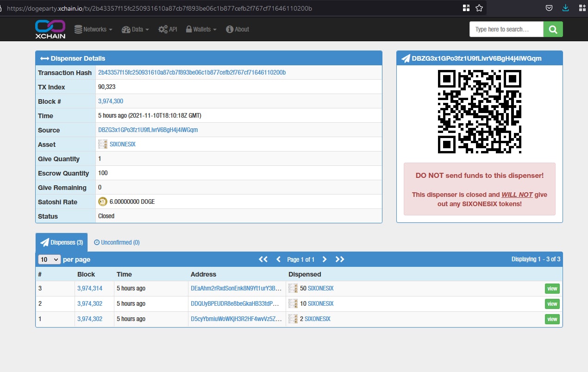Click the Page 1 of 1 label
The image size is (588, 372).
click(x=301, y=259)
